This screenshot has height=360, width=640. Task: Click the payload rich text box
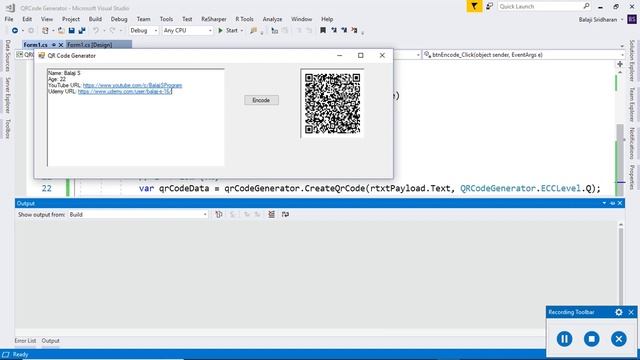136,118
